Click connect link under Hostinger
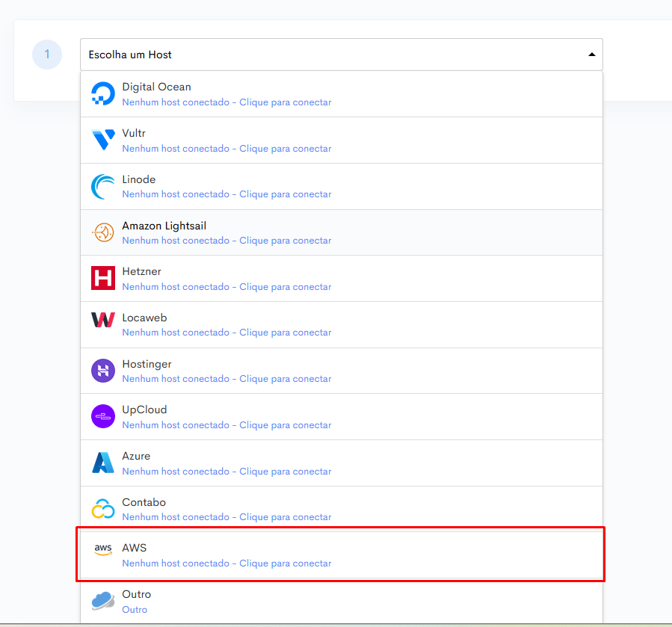This screenshot has height=627, width=672. 226,379
